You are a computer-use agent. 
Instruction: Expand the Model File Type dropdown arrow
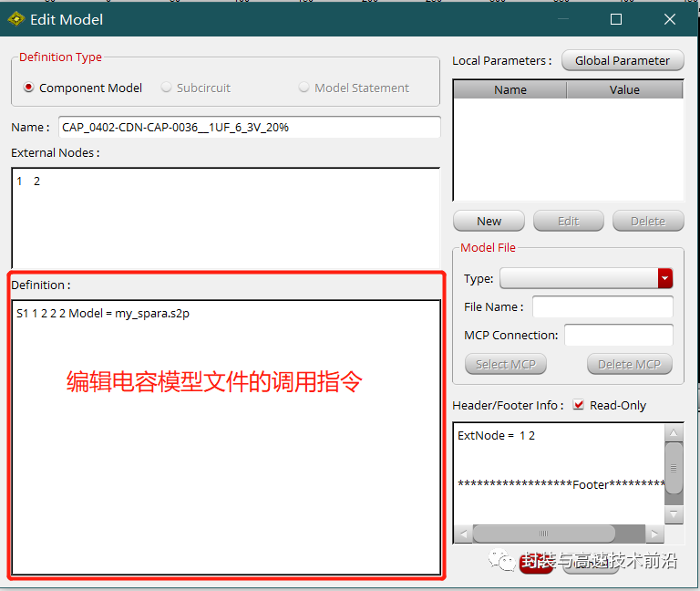(x=664, y=278)
